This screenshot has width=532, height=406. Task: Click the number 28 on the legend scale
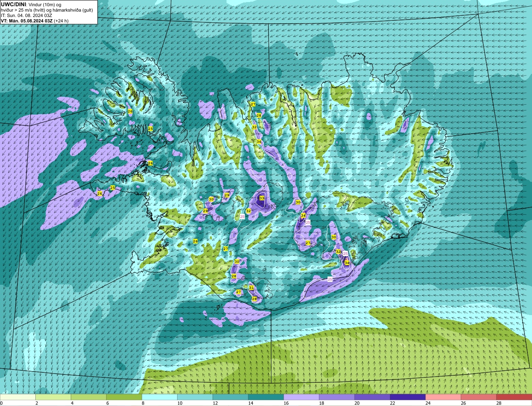pyautogui.click(x=499, y=403)
